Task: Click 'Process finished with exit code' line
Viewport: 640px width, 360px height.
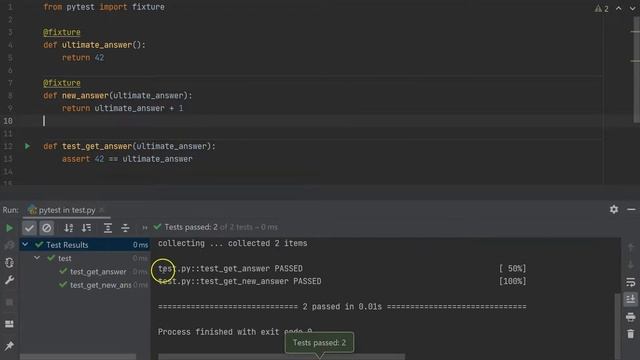Action: 235,332
